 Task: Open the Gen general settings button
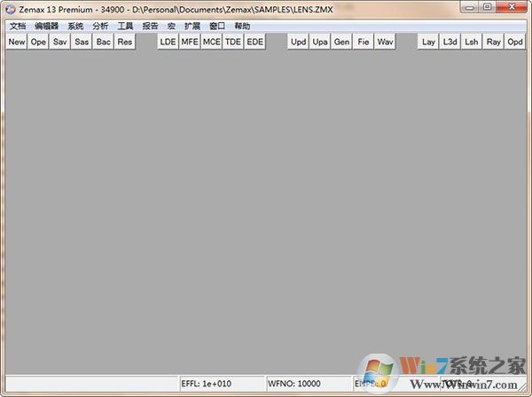click(x=341, y=42)
